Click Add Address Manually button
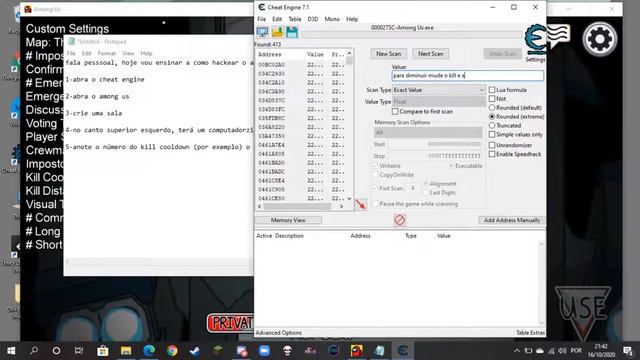Image resolution: width=640 pixels, height=360 pixels. 512,220
